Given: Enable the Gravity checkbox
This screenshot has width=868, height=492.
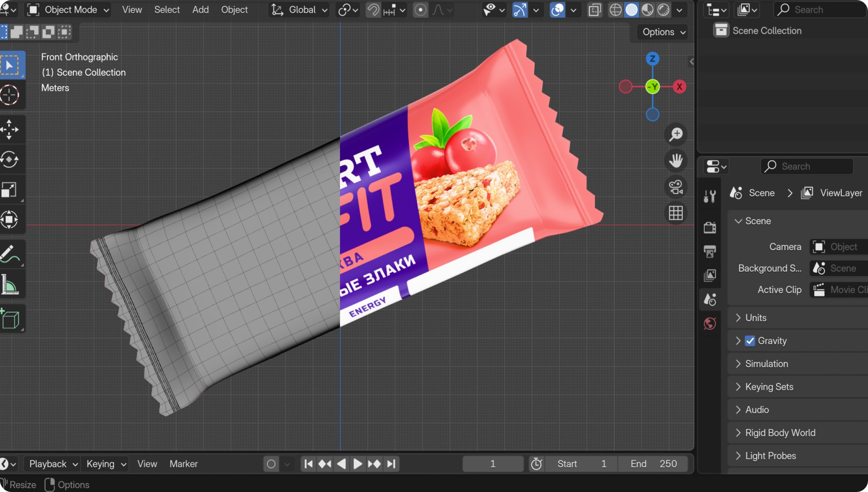Looking at the screenshot, I should [750, 341].
